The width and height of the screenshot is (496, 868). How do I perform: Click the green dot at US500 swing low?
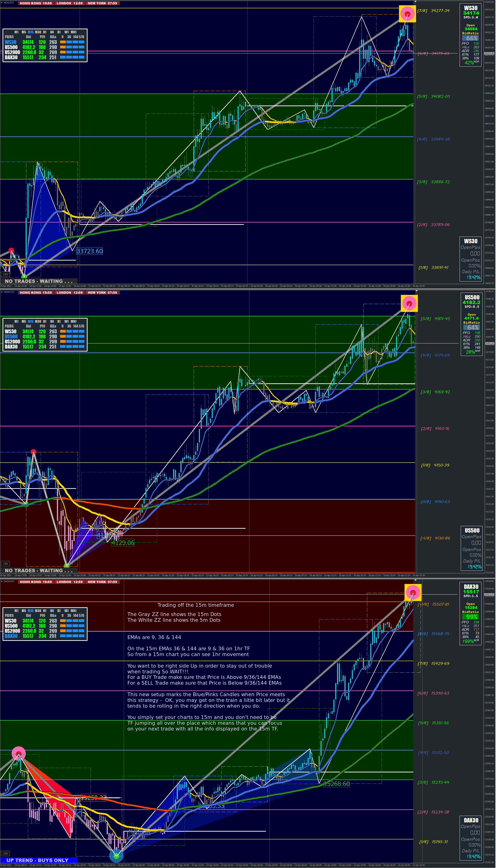pos(67,566)
